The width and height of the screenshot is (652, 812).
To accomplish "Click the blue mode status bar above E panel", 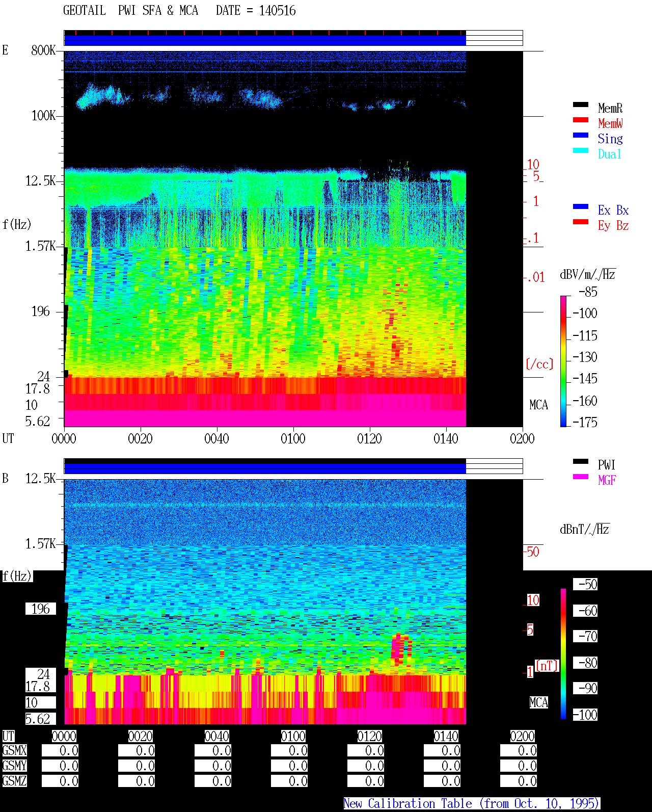I will point(265,40).
